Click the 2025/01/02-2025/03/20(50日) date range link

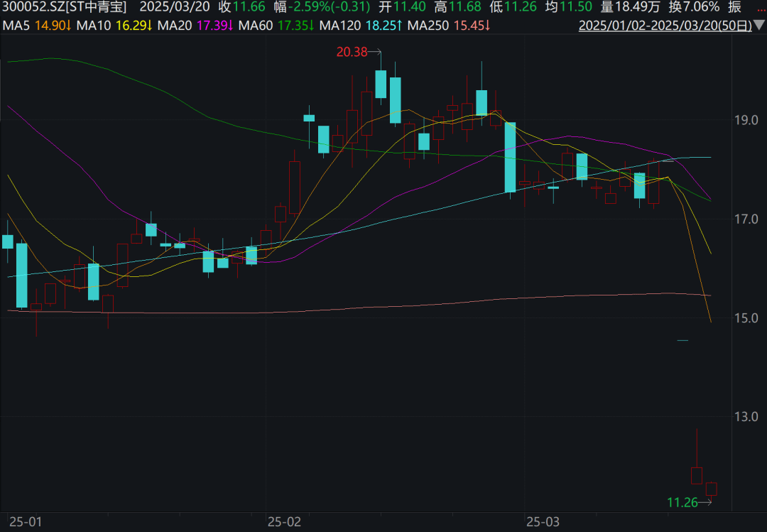(665, 26)
